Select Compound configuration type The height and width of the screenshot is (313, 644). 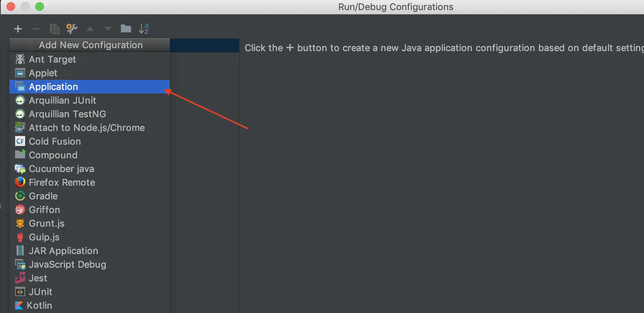pos(90,155)
